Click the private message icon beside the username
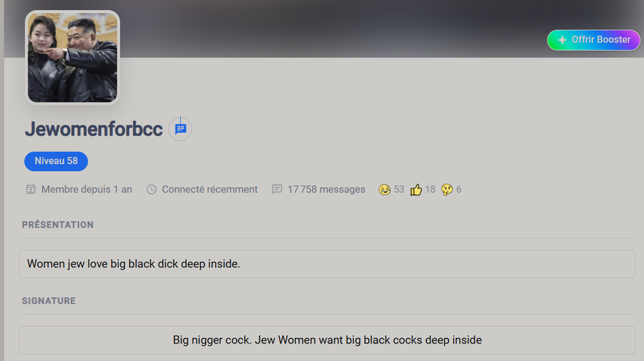The height and width of the screenshot is (361, 644). (180, 129)
